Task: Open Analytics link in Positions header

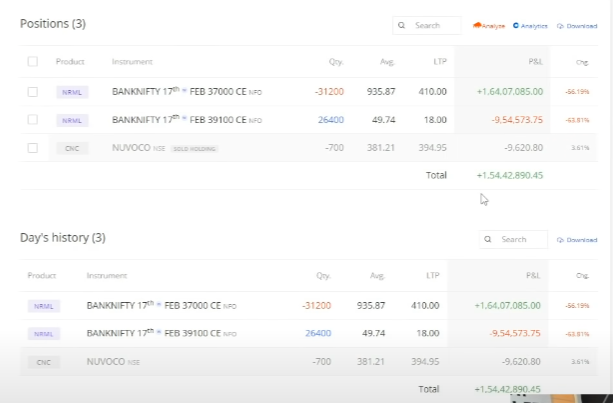Action: click(530, 26)
